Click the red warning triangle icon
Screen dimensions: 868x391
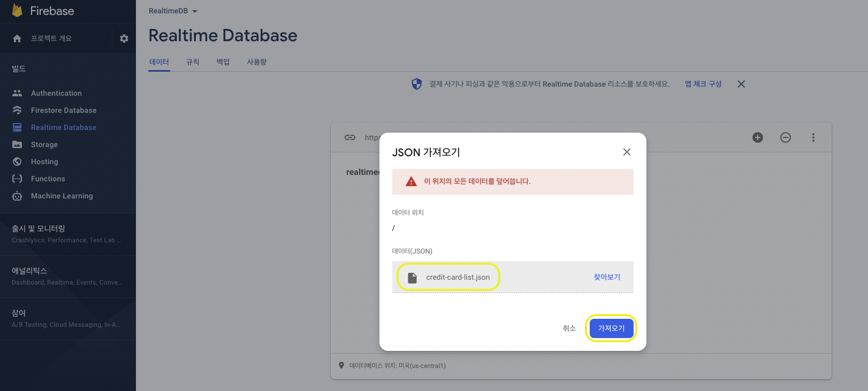click(411, 181)
